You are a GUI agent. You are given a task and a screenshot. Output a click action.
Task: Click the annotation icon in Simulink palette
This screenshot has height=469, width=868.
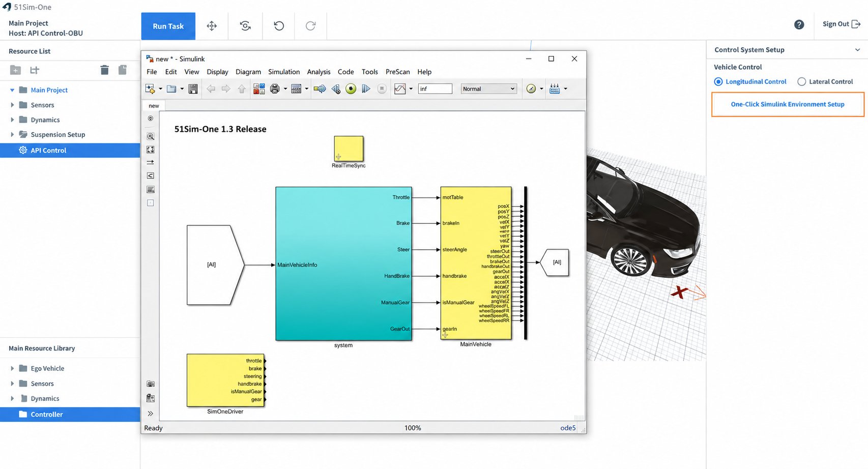click(151, 176)
